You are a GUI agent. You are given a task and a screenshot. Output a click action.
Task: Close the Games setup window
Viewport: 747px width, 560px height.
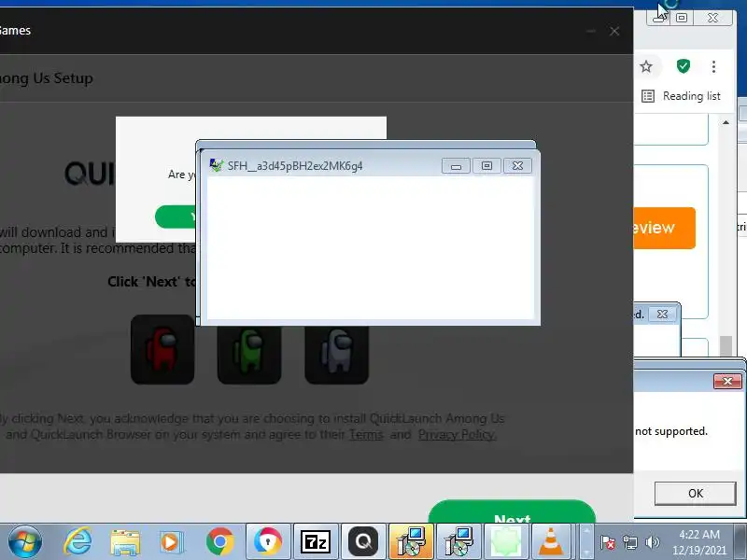click(614, 32)
